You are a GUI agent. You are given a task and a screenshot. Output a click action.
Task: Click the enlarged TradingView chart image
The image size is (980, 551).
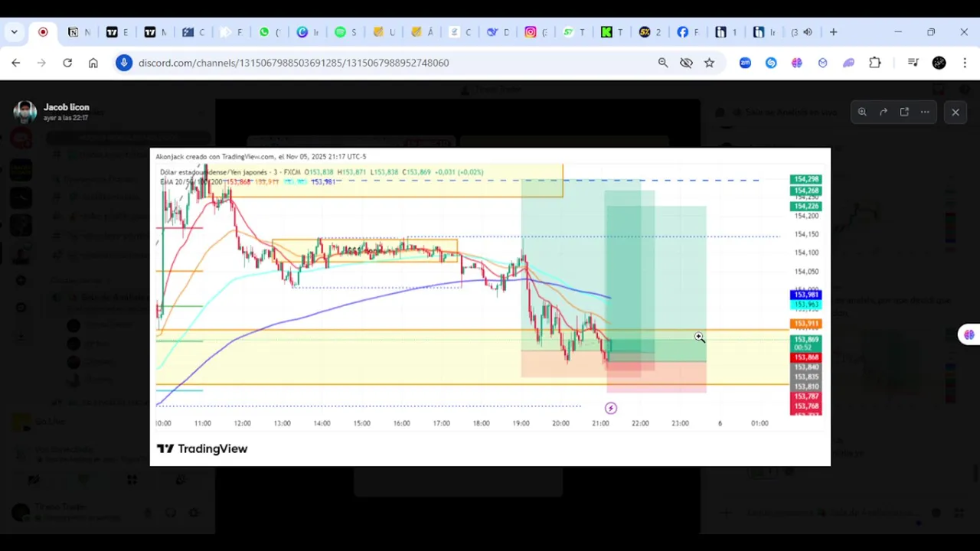coord(490,307)
